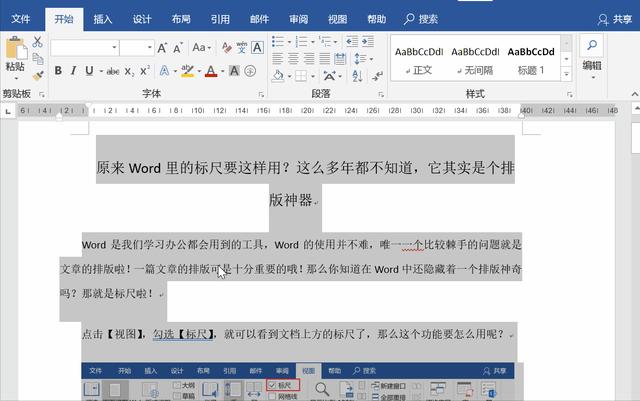Align text left
The image size is (640, 401).
(x=278, y=59)
